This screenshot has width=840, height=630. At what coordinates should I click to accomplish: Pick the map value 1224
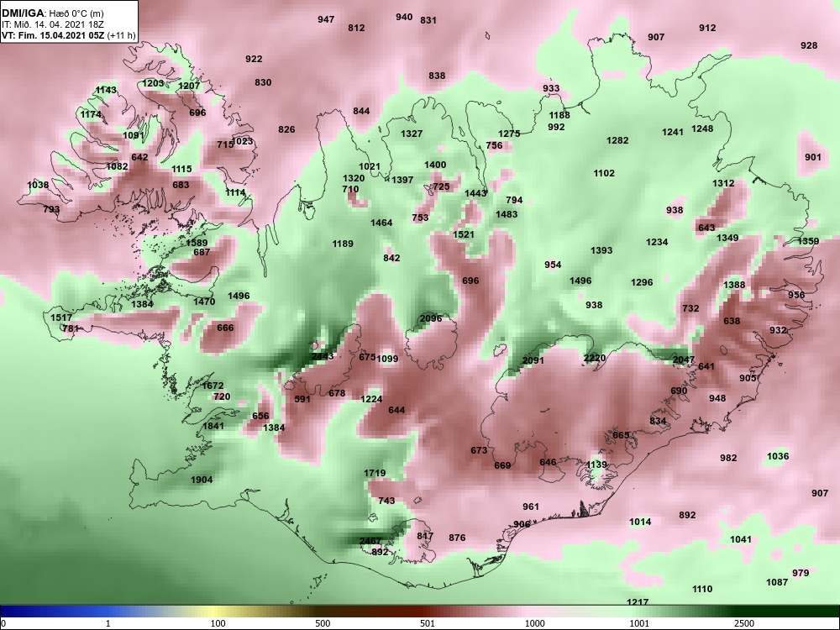click(x=371, y=399)
